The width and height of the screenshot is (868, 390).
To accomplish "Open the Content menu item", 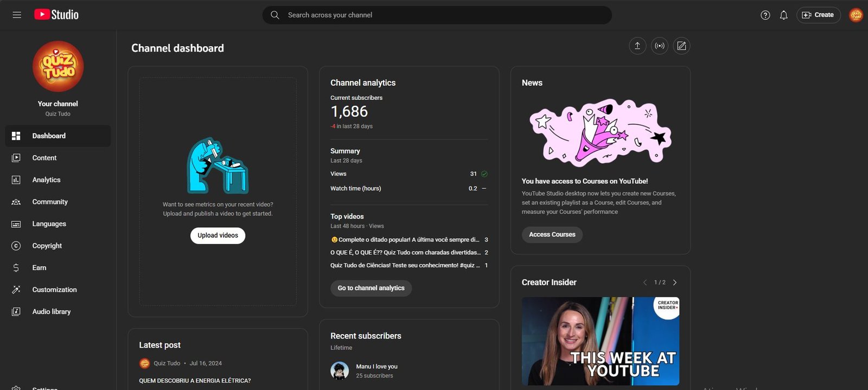I will pos(58,158).
